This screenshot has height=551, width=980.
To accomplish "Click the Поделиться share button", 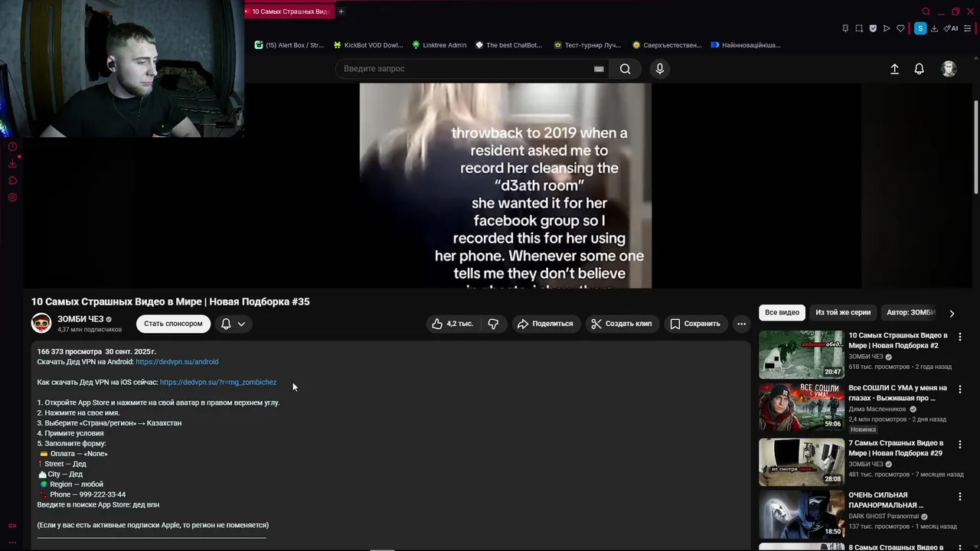I will pos(546,324).
